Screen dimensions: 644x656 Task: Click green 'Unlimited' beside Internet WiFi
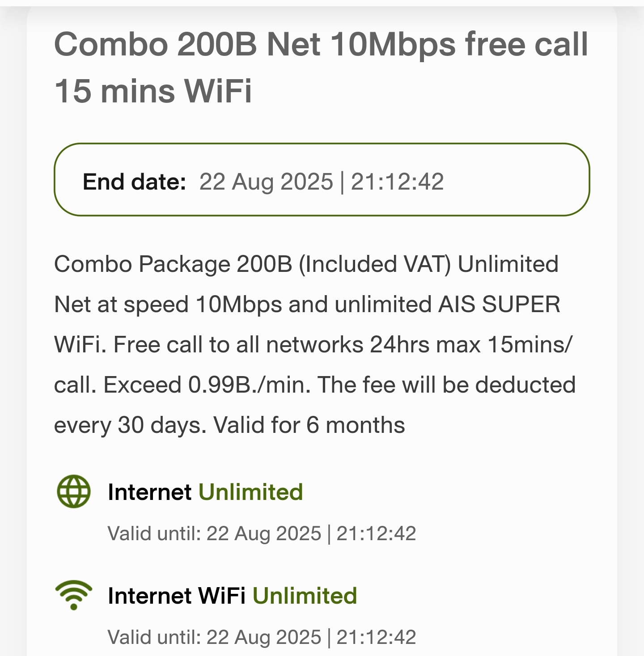pyautogui.click(x=305, y=596)
